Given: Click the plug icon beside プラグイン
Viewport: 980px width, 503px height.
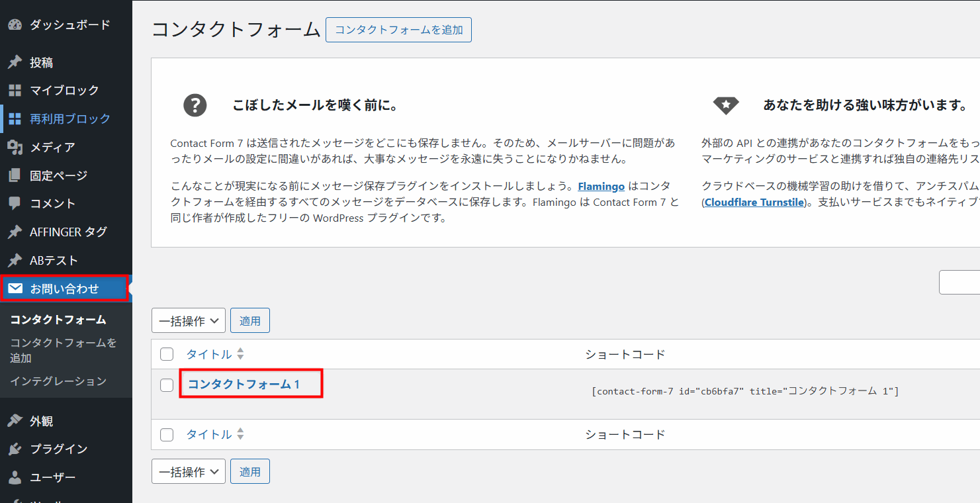Looking at the screenshot, I should tap(15, 449).
